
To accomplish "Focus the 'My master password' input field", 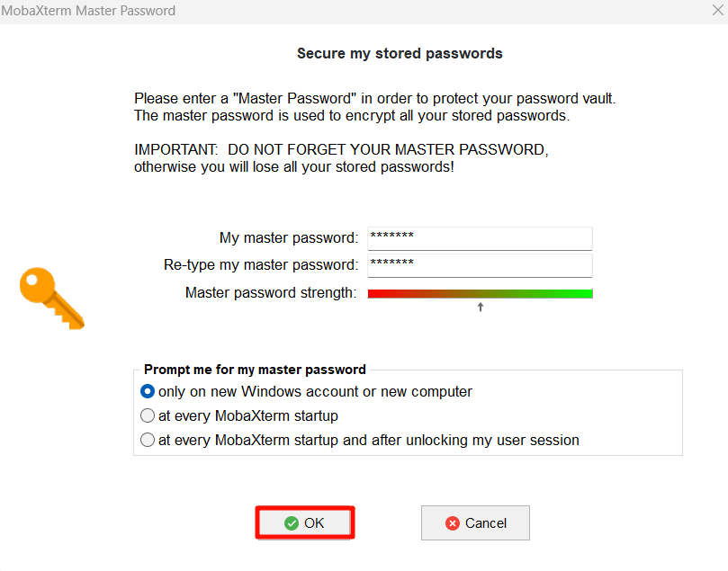I will 480,238.
